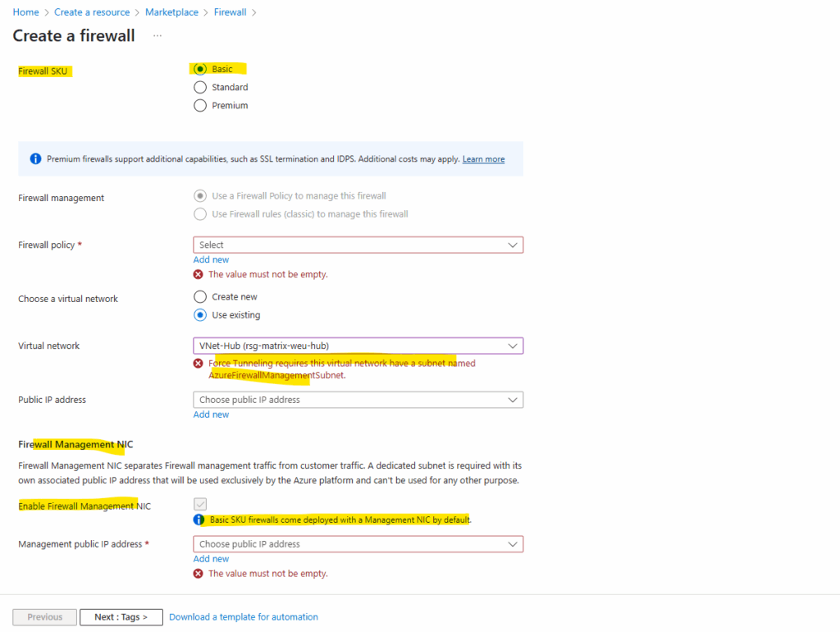Click the Previous button
This screenshot has width=840, height=632.
(45, 617)
